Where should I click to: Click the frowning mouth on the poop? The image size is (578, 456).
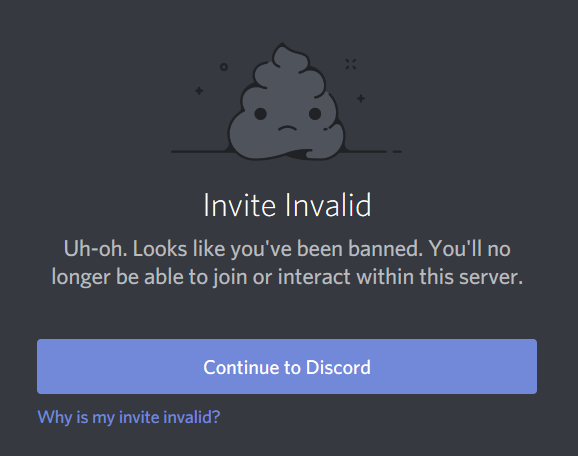287,128
